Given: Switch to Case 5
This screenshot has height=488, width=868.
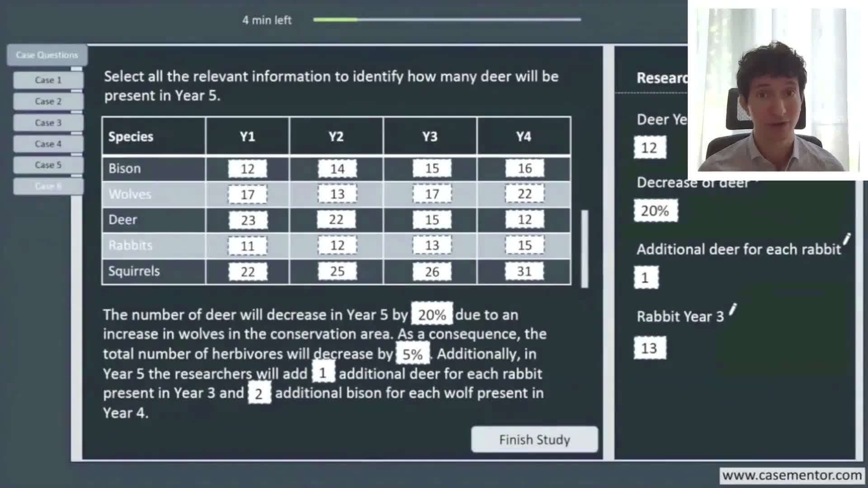Looking at the screenshot, I should click(x=48, y=165).
